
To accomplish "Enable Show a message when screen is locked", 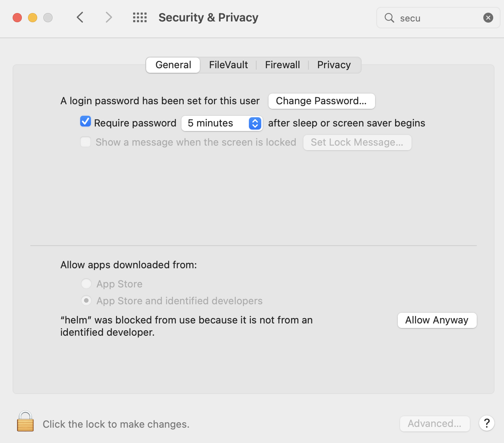I will 85,142.
